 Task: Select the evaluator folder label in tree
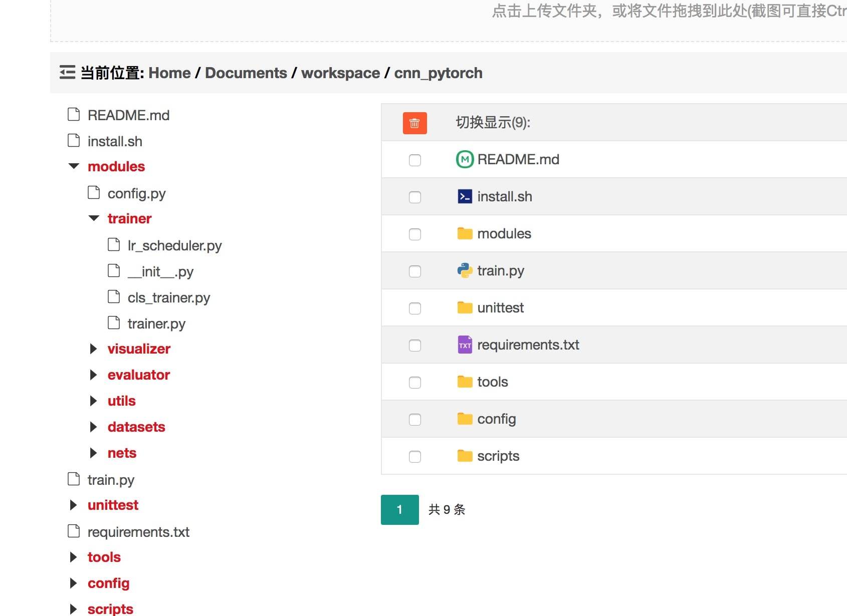point(139,375)
